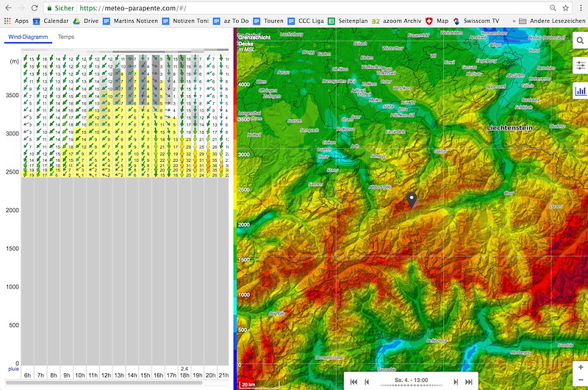Screen dimensions: 588x390
Task: Open the Swisscom TV bookmark
Action: [476, 21]
